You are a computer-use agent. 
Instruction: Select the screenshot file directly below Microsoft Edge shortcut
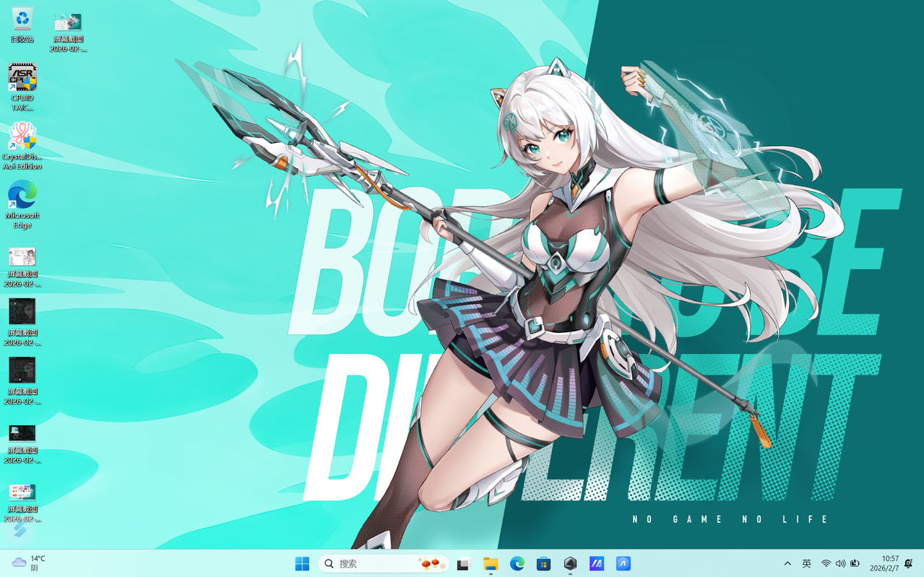point(22,267)
